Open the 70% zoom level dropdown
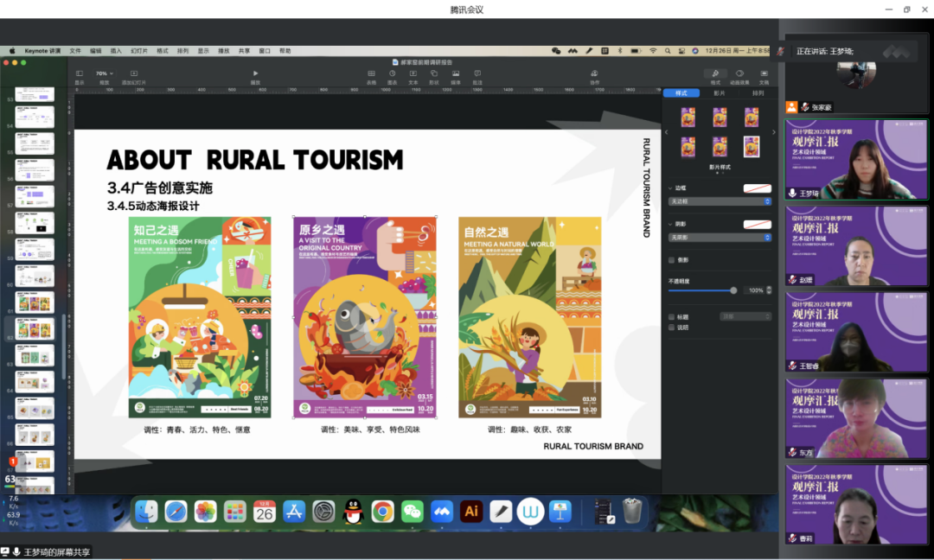The width and height of the screenshot is (934, 560). click(105, 73)
